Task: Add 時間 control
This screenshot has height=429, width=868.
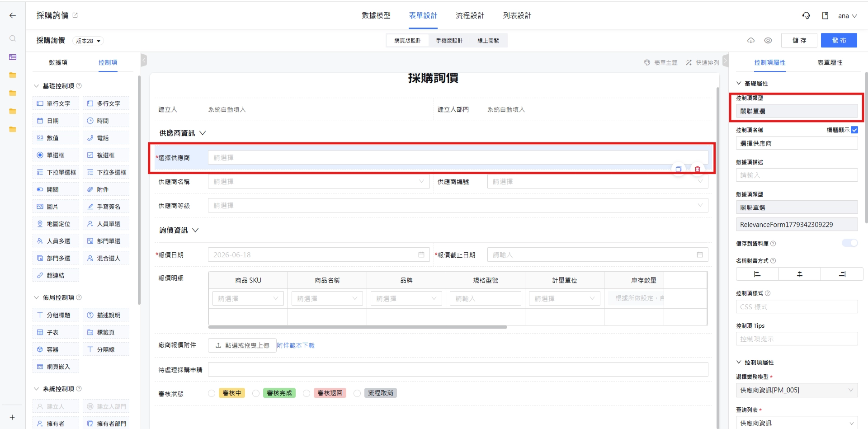Action: pyautogui.click(x=106, y=121)
